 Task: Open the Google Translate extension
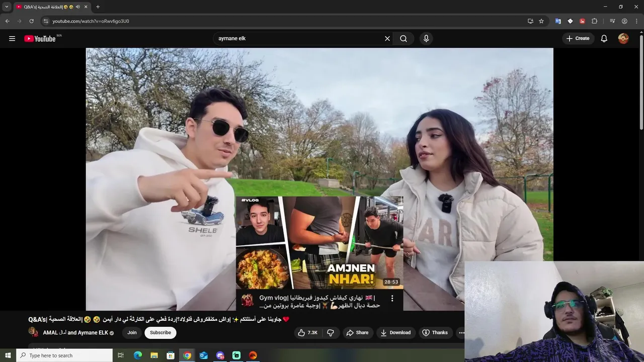click(558, 21)
